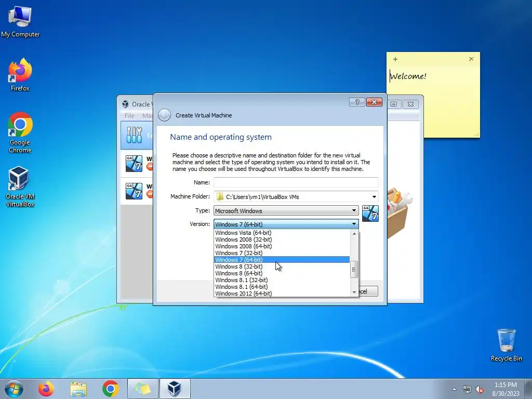Viewport: 532px width, 399px height.
Task: Select first Windows 7 VM in VirtualBox list
Action: [137, 163]
